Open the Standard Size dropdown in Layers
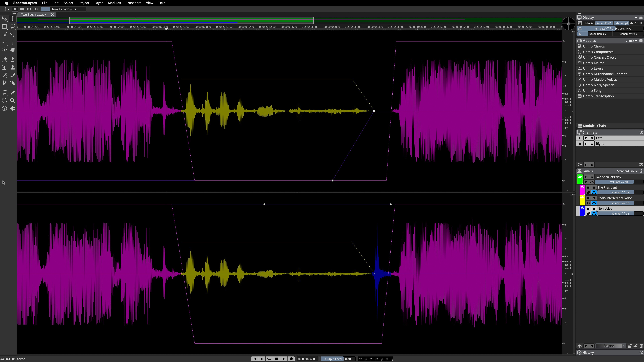Image resolution: width=644 pixels, height=362 pixels. pyautogui.click(x=627, y=171)
